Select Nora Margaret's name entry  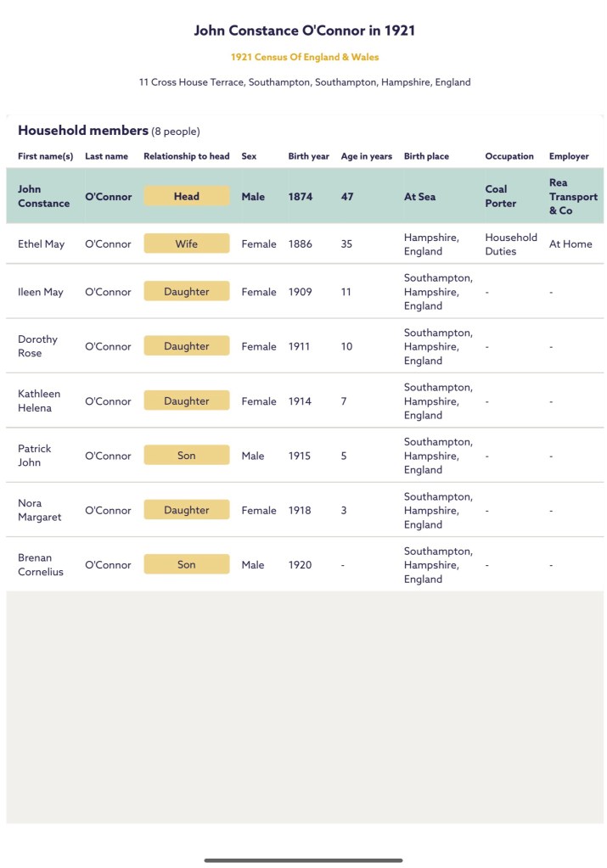pyautogui.click(x=40, y=510)
